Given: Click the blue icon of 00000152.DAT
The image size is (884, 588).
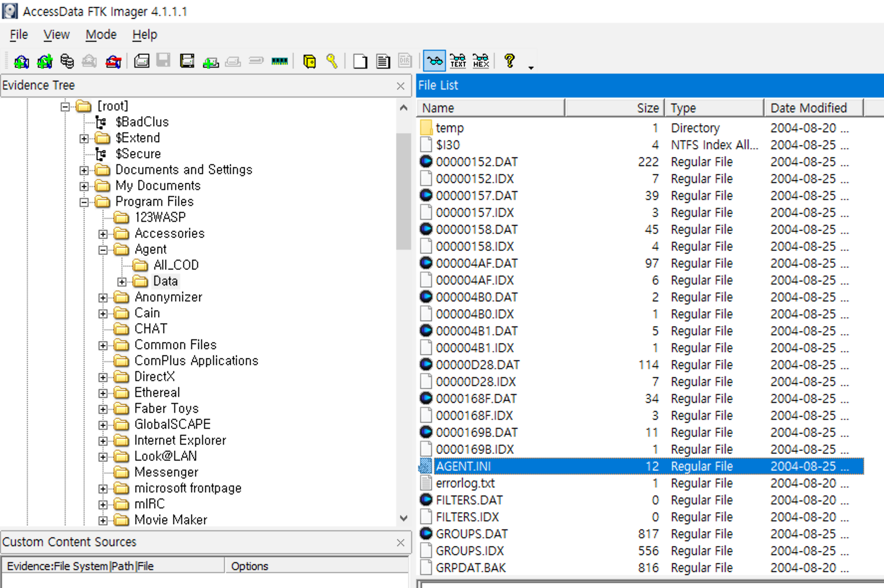Looking at the screenshot, I should 426,161.
